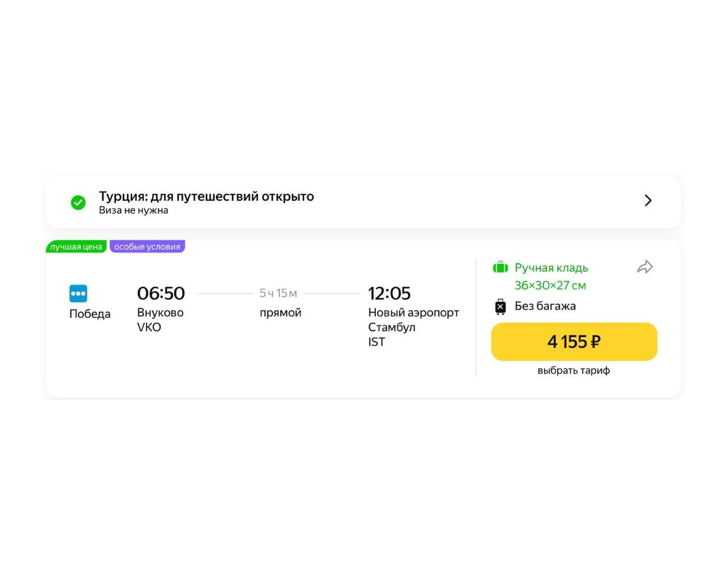This screenshot has width=728, height=572.
Task: Click the 'прямой' direct flight label
Action: pyautogui.click(x=280, y=313)
